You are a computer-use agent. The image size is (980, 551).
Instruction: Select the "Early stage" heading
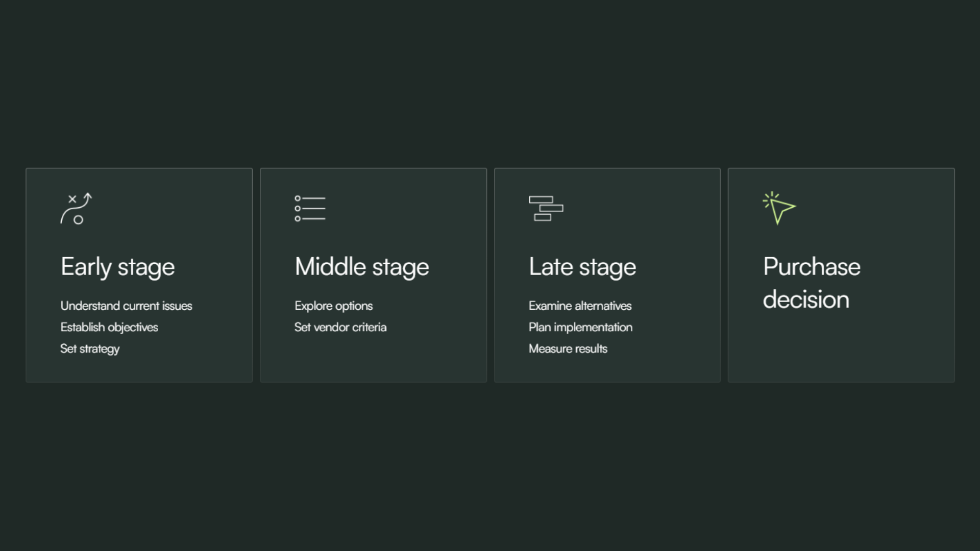[x=117, y=267]
